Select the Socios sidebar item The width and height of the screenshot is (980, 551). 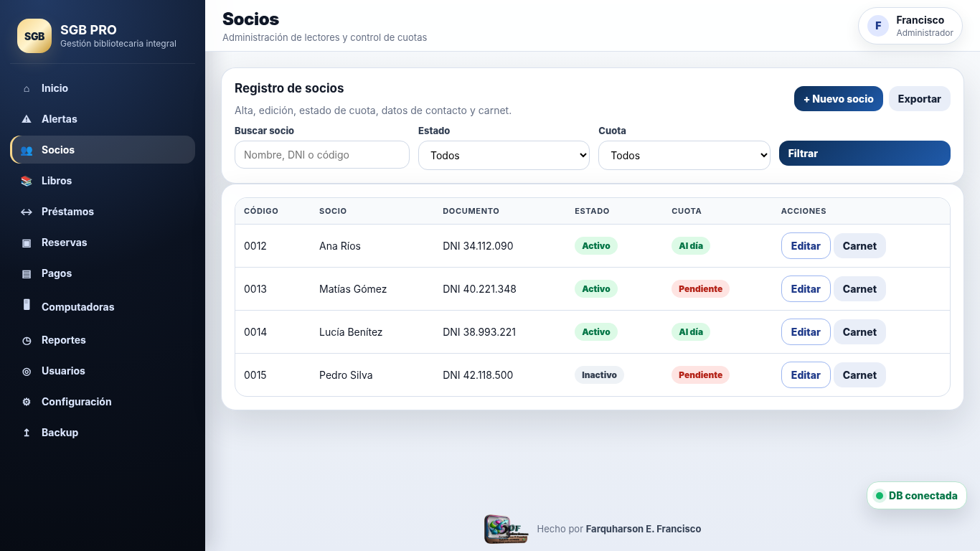(x=103, y=150)
